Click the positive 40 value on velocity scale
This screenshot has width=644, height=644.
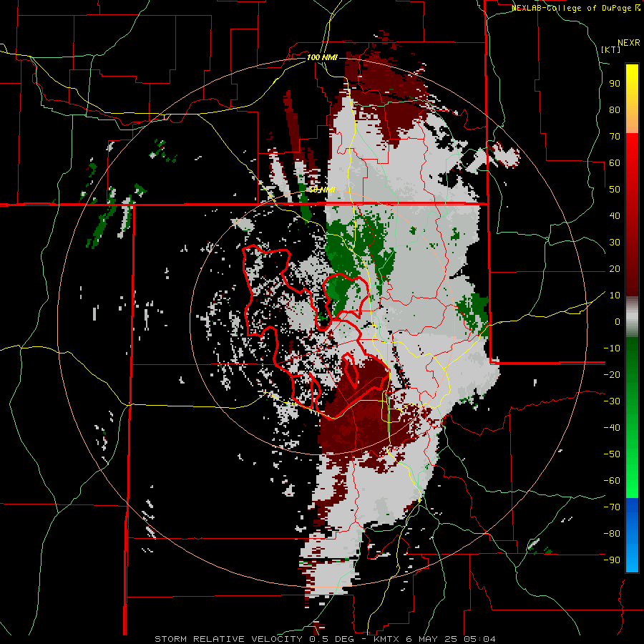point(615,215)
